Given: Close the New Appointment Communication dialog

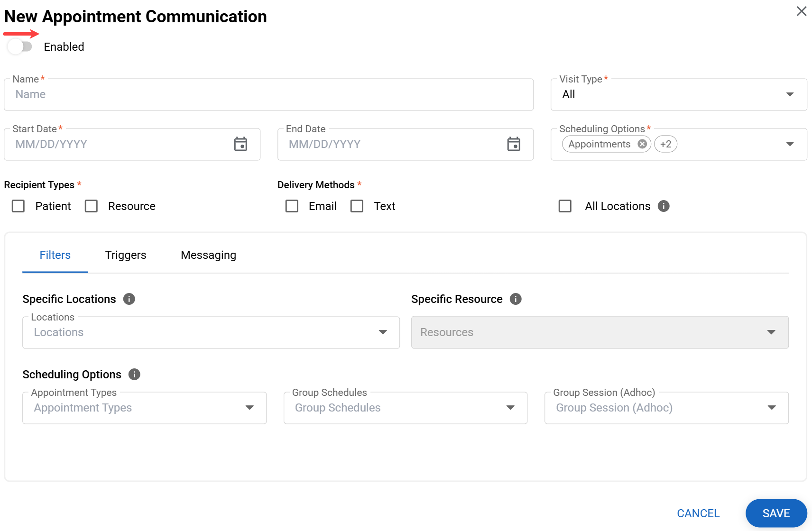Looking at the screenshot, I should pyautogui.click(x=801, y=11).
